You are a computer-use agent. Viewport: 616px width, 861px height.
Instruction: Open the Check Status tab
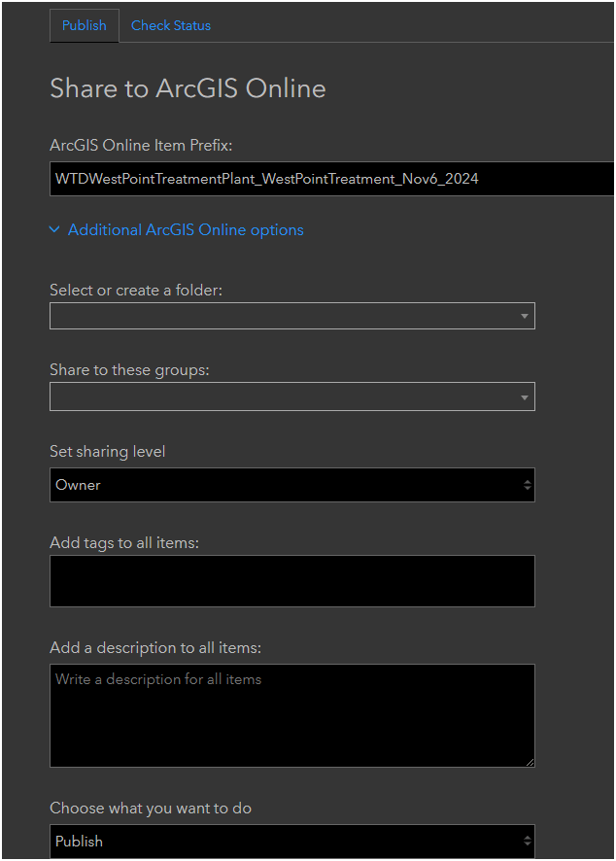pos(171,26)
